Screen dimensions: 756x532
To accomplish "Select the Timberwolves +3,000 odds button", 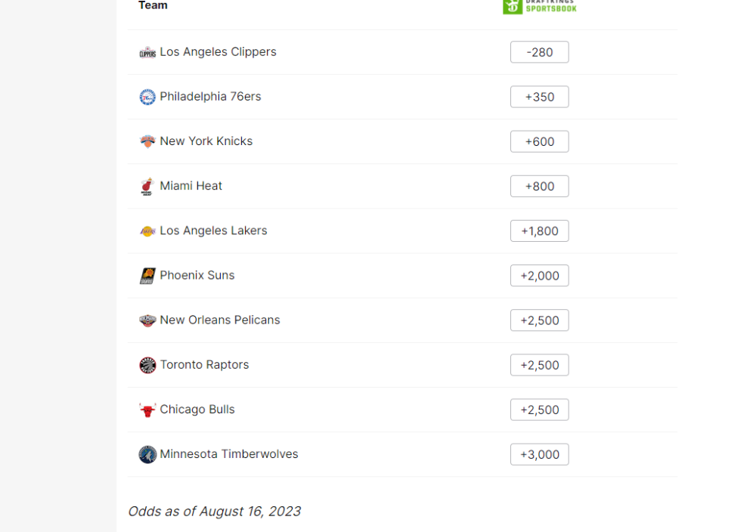I will point(540,454).
